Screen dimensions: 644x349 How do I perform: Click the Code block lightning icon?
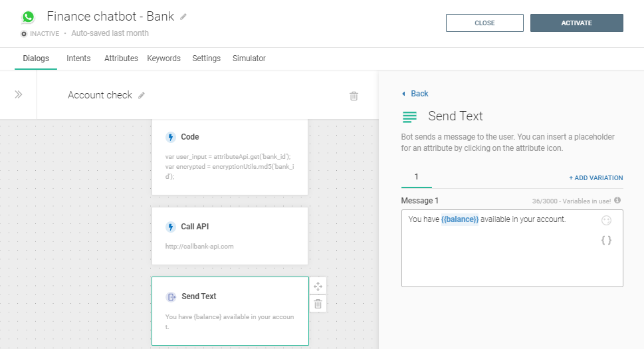pos(170,137)
